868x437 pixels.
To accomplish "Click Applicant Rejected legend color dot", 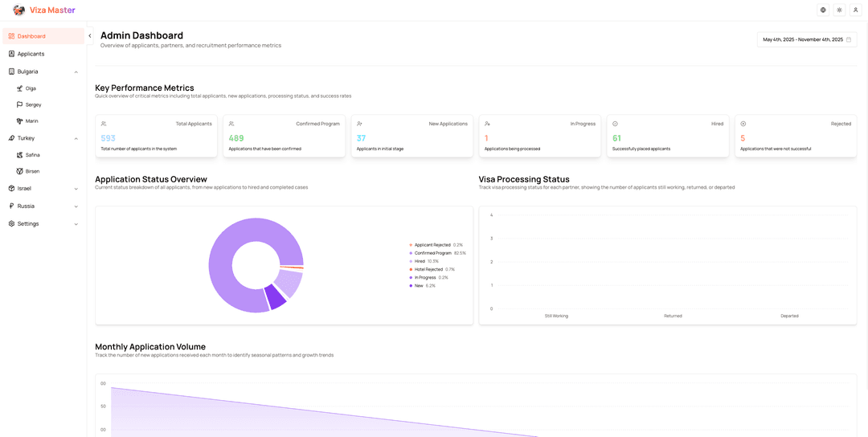I will pos(411,244).
